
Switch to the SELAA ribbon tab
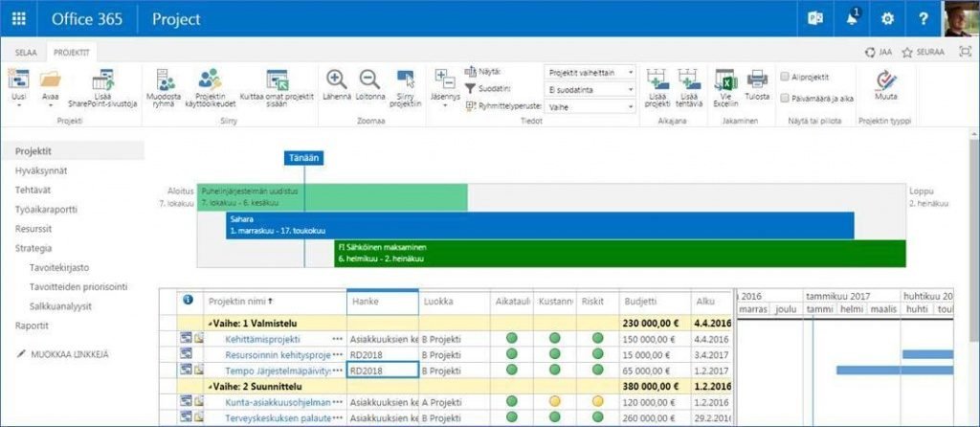click(x=25, y=53)
